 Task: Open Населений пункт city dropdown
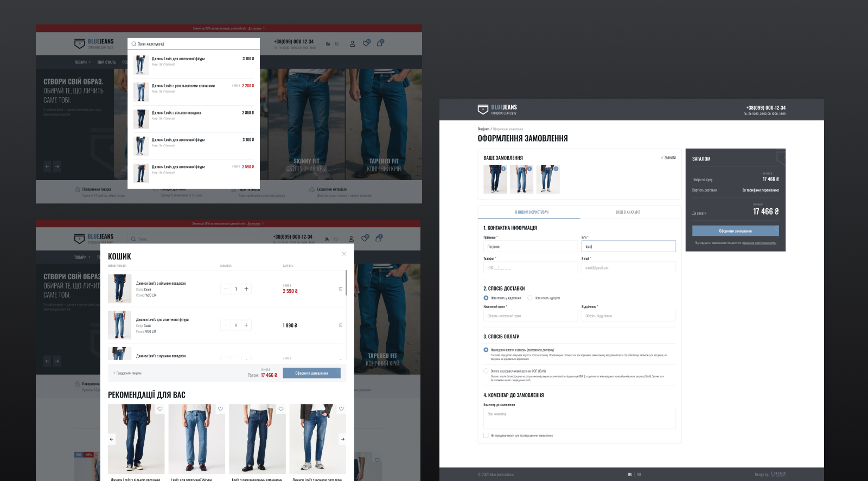531,316
